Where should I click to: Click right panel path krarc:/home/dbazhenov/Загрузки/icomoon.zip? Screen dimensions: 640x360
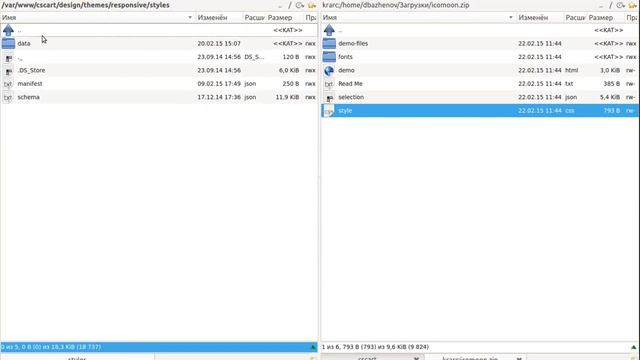click(x=396, y=5)
